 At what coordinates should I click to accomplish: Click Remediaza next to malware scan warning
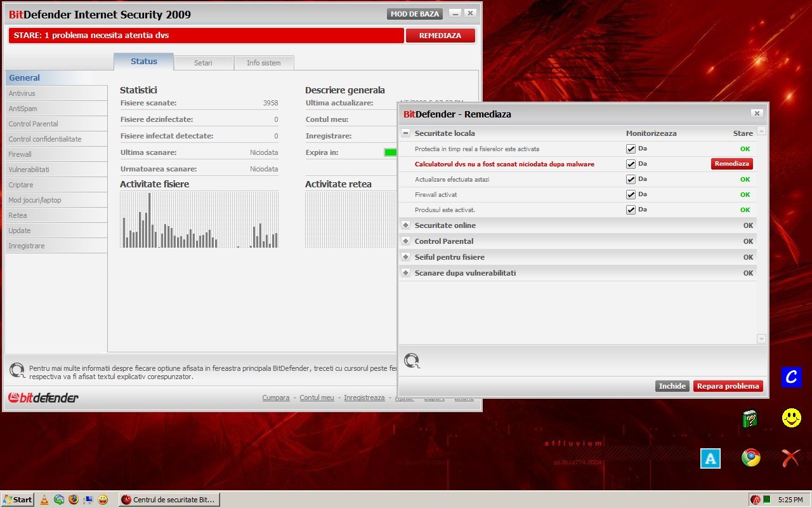click(x=731, y=164)
